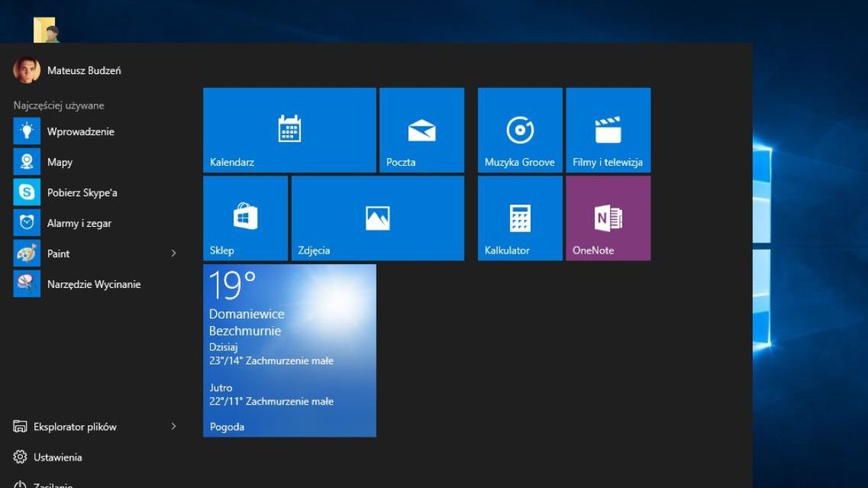Select Alarmy i zegar label
The image size is (868, 488).
click(79, 223)
